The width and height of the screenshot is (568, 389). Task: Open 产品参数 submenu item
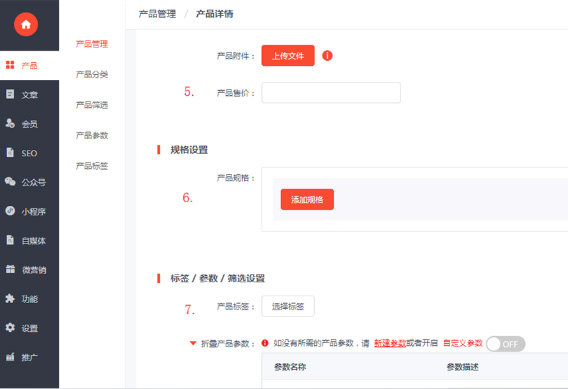(92, 135)
